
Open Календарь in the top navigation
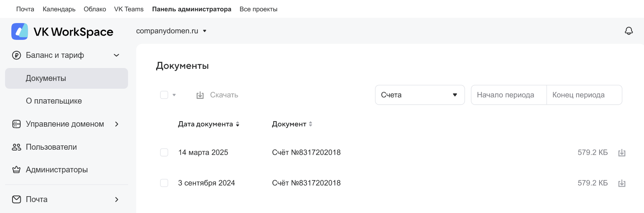[x=59, y=9]
